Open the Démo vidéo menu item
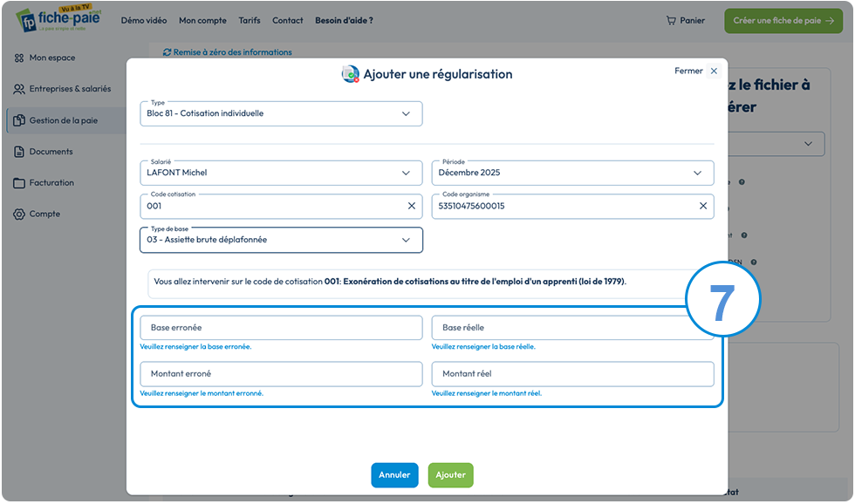Image resolution: width=855 pixels, height=504 pixels. 144,21
